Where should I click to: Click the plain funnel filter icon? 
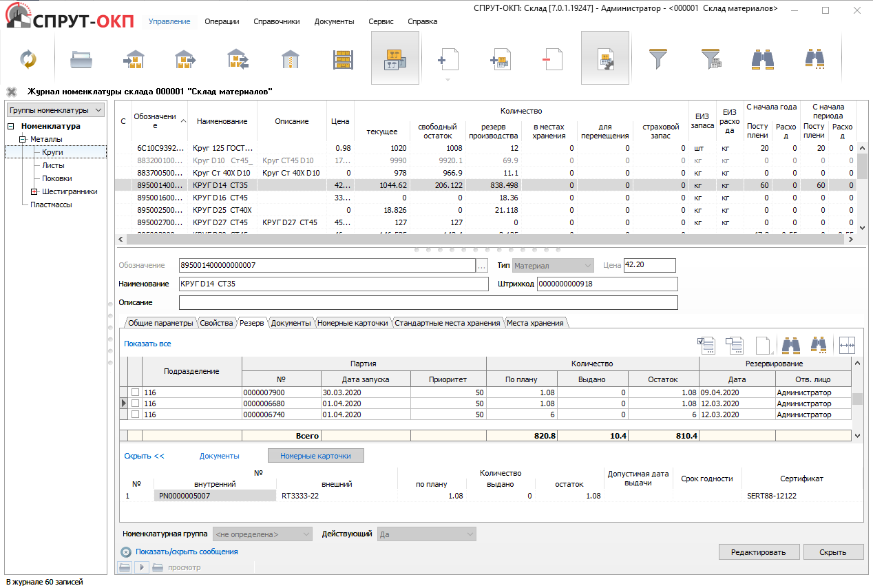point(659,59)
